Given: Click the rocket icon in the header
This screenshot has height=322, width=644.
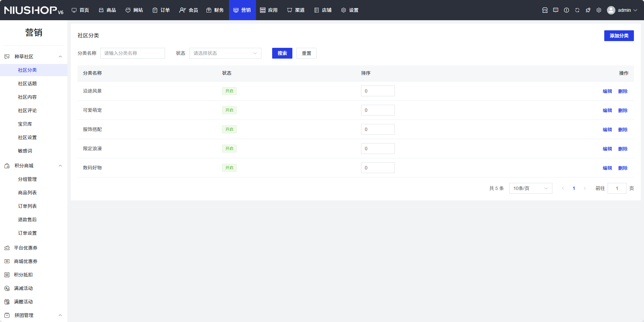Looking at the screenshot, I should tap(588, 10).
